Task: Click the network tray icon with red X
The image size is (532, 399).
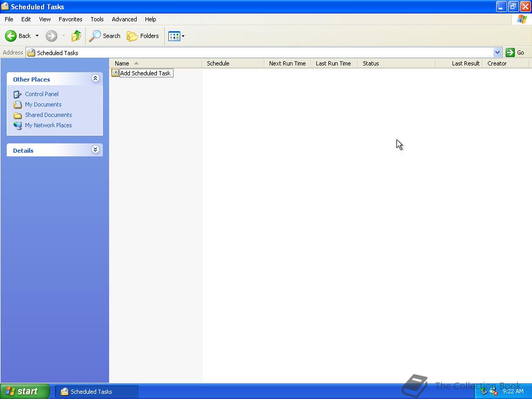Action: 494,392
